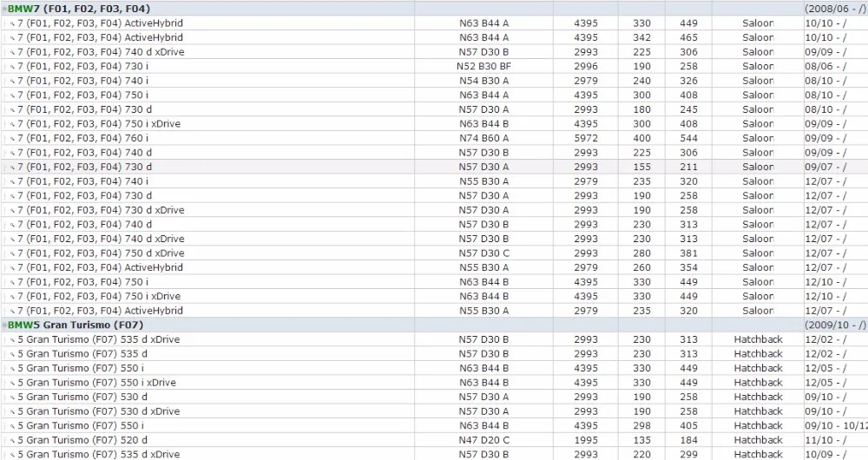Select the 750 i xDrive row dated 12/10
868x460 pixels.
(434, 297)
